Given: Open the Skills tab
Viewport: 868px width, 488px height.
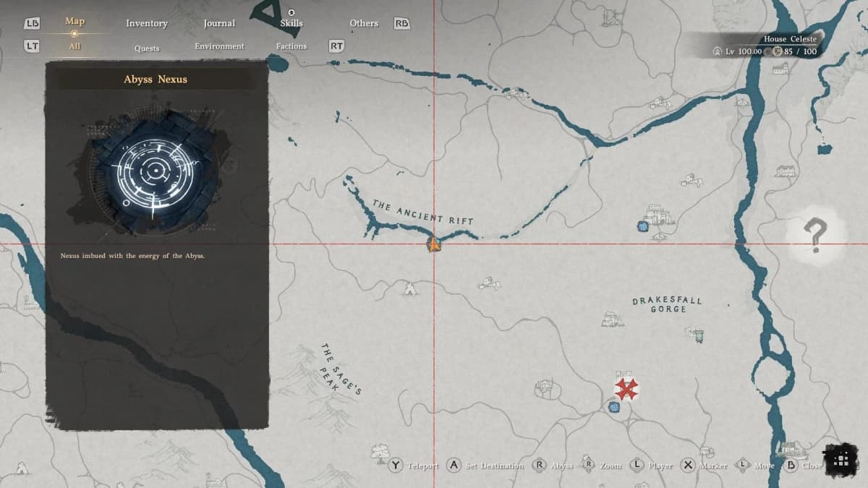Looking at the screenshot, I should coord(292,23).
